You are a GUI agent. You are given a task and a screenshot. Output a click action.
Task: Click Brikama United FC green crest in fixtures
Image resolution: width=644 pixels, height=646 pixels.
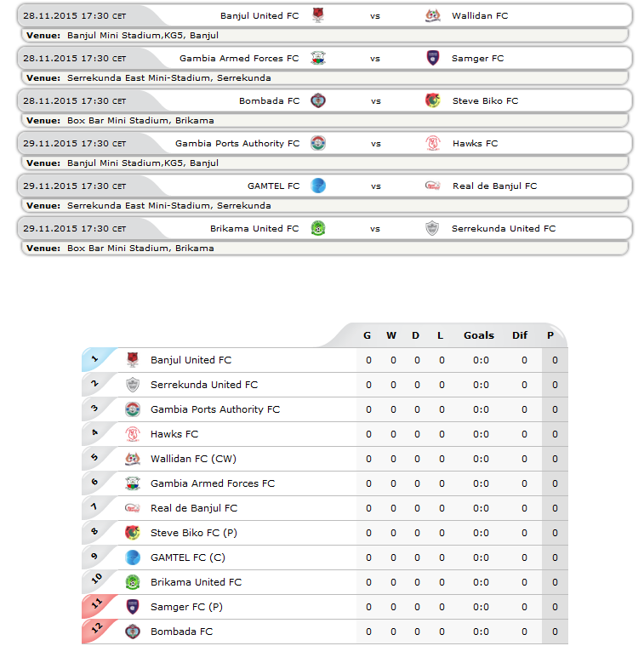point(318,228)
